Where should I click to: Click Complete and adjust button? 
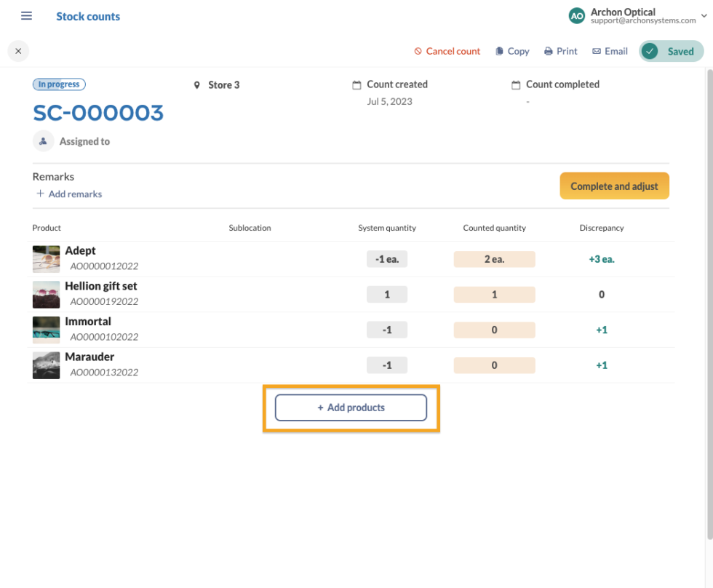click(614, 186)
